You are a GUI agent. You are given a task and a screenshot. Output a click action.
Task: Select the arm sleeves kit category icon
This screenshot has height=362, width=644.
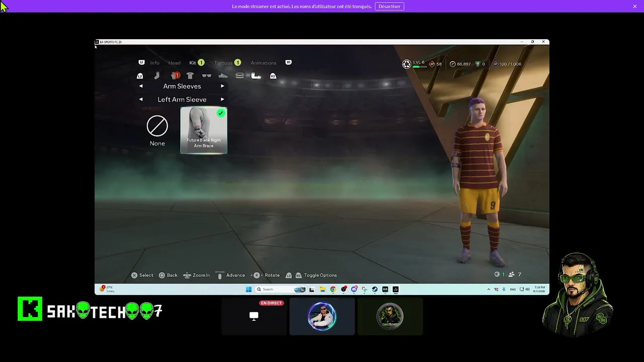pos(256,75)
